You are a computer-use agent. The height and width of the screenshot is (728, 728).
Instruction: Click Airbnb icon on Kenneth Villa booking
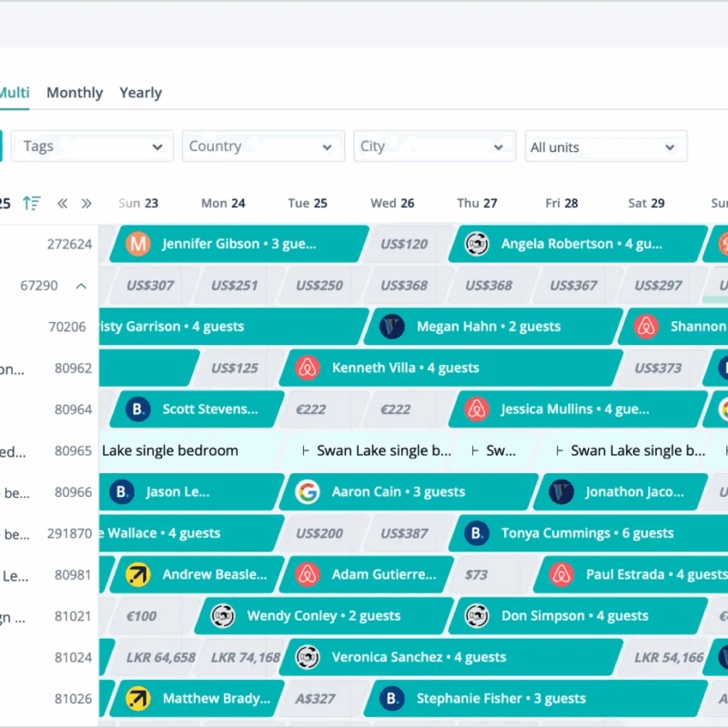tap(308, 368)
